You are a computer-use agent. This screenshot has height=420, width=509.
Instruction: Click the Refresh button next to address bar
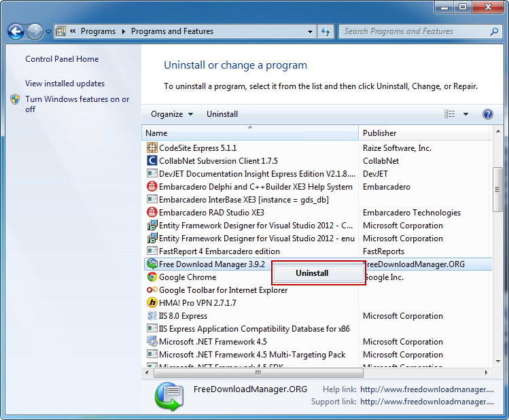pyautogui.click(x=326, y=31)
